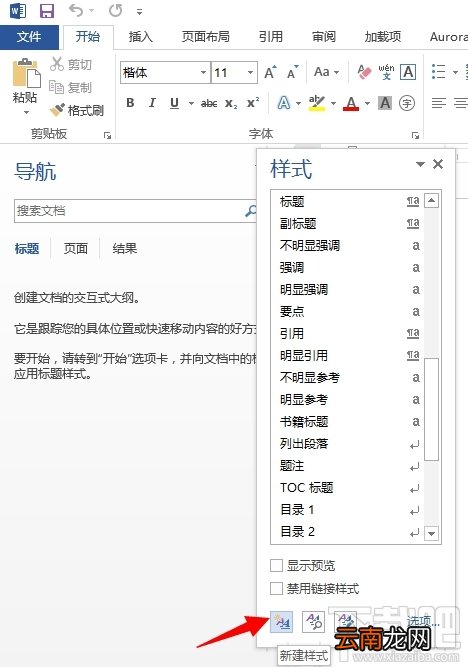Screen dimensions: 468x667
Task: Expand the Paste options arrow
Action: click(x=26, y=113)
